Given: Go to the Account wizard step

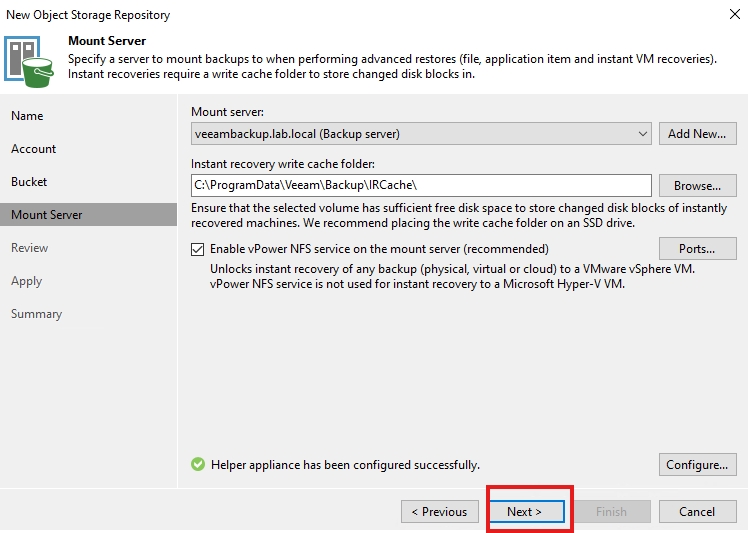Looking at the screenshot, I should point(34,149).
